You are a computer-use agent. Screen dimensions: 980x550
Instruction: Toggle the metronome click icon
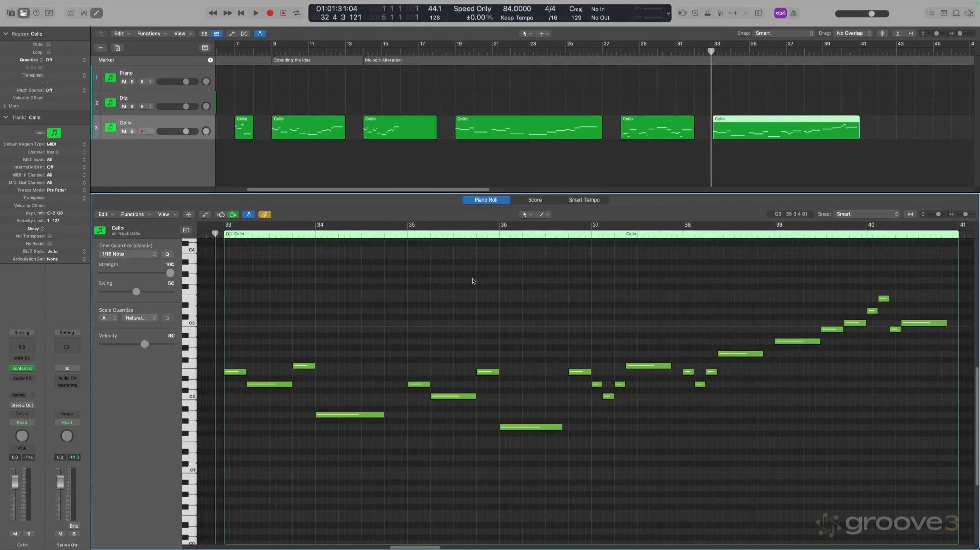point(794,13)
